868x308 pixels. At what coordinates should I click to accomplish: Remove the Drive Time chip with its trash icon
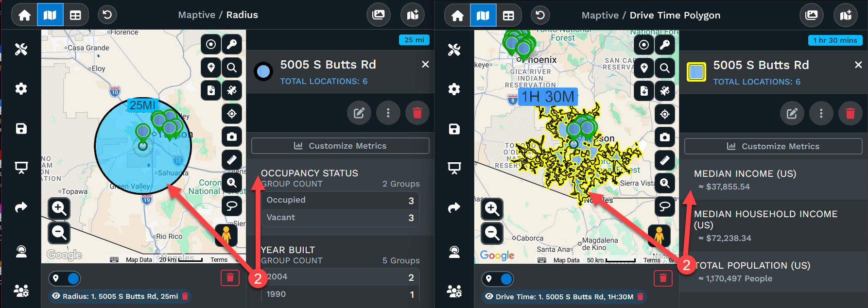640,296
